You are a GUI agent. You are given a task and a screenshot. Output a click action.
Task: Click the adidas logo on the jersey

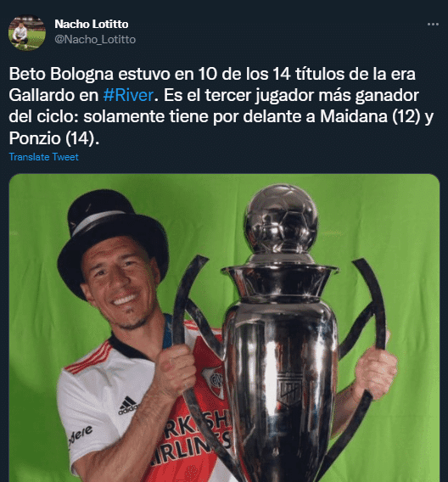coord(128,406)
